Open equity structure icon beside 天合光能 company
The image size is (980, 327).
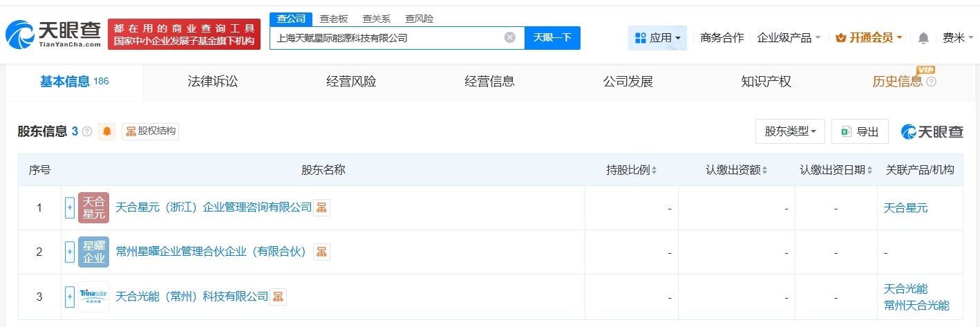(x=278, y=297)
